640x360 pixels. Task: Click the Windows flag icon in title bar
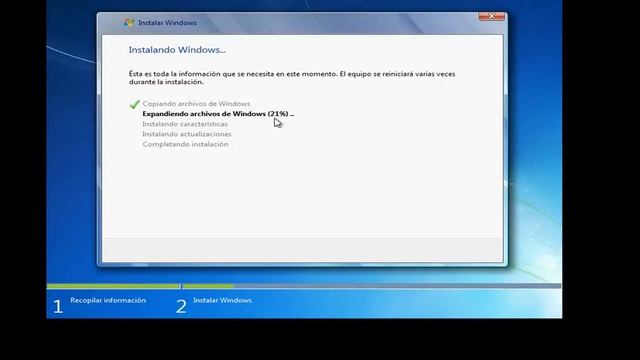129,22
